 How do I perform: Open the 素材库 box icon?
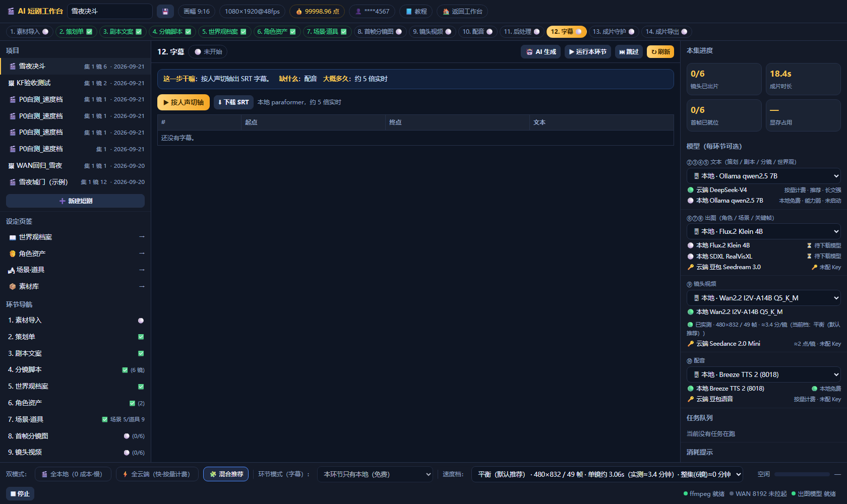click(x=13, y=286)
